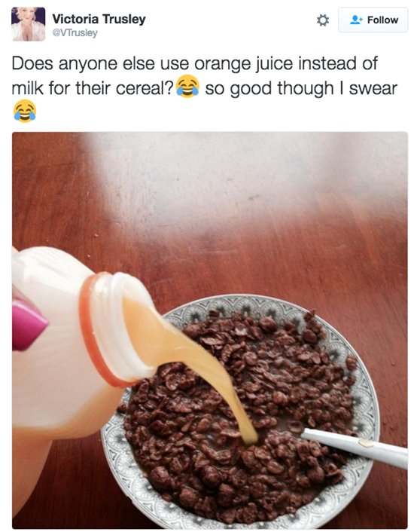Click the Follow button
The height and width of the screenshot is (532, 414).
point(373,20)
